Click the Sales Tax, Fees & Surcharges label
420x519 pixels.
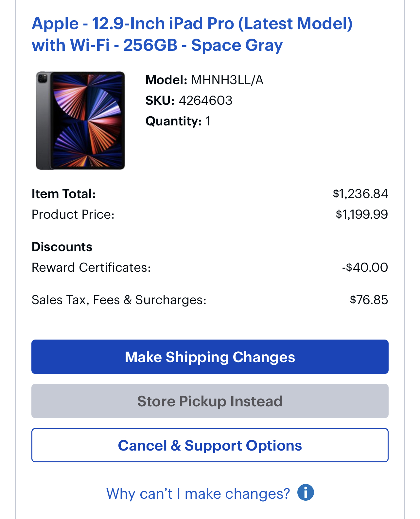pyautogui.click(x=119, y=300)
